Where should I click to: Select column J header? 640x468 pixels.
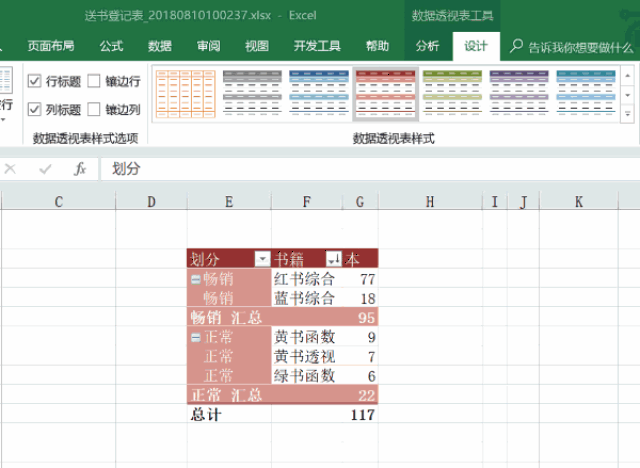(523, 202)
